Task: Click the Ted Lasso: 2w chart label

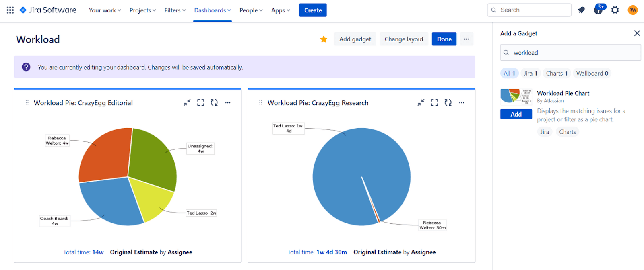Action: click(202, 213)
